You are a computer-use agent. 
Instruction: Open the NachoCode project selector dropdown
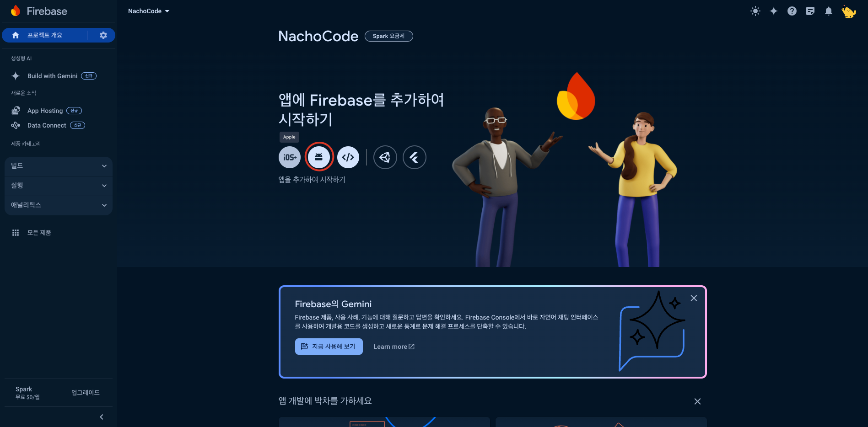pos(149,11)
